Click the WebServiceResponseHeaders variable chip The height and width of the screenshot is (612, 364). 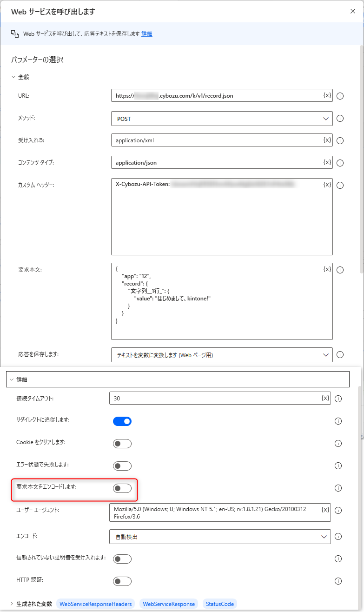click(96, 604)
